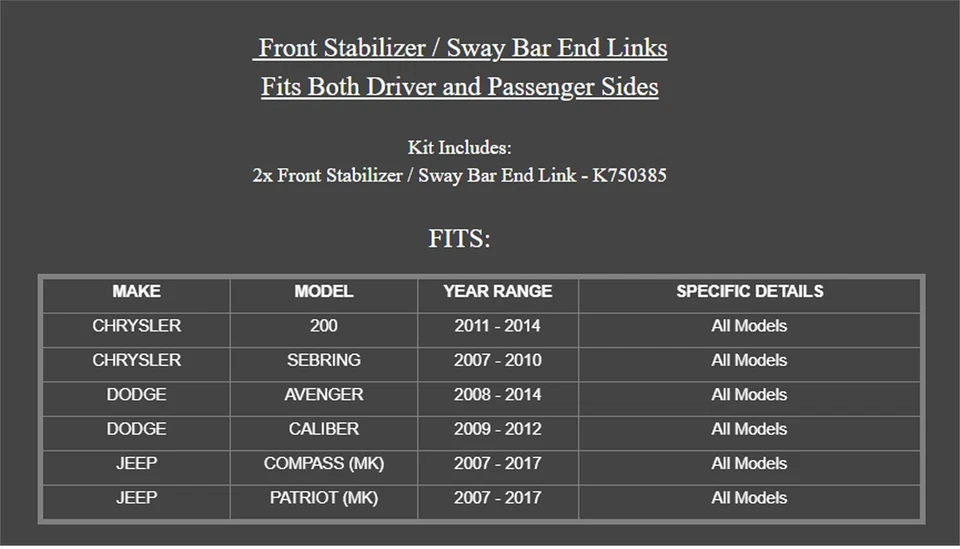Select the 2007 - 2010 year range cell
Screen dimensions: 960x549
click(497, 360)
